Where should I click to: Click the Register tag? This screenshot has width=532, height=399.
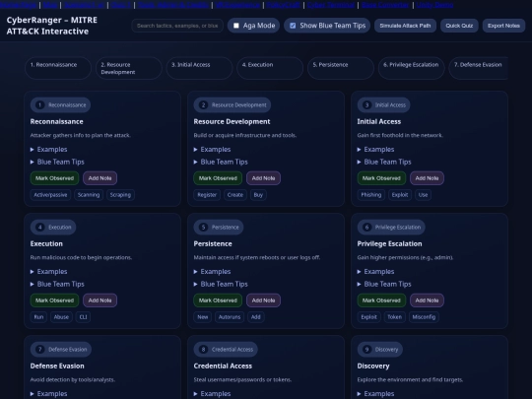tap(207, 195)
